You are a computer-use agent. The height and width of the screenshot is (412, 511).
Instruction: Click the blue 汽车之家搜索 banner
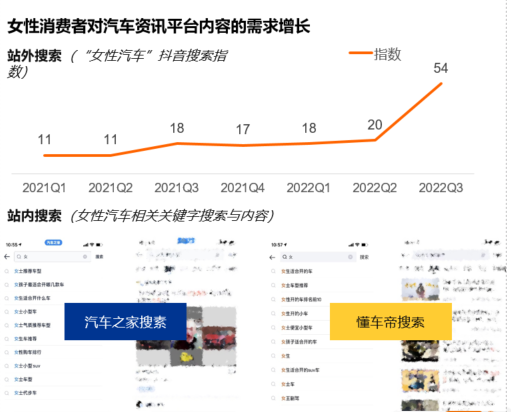point(125,322)
